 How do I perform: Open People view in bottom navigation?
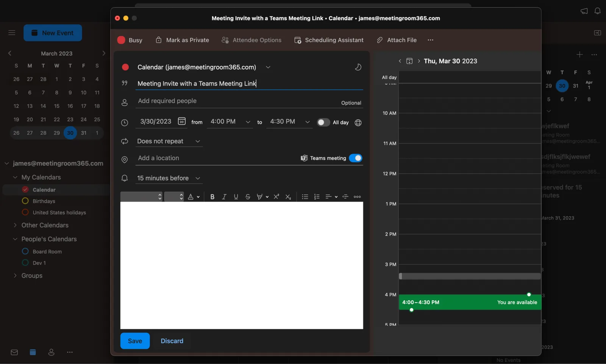tap(51, 352)
